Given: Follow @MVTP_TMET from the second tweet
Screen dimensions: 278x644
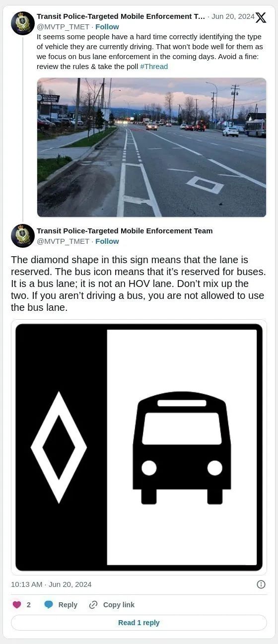Looking at the screenshot, I should coord(107,241).
